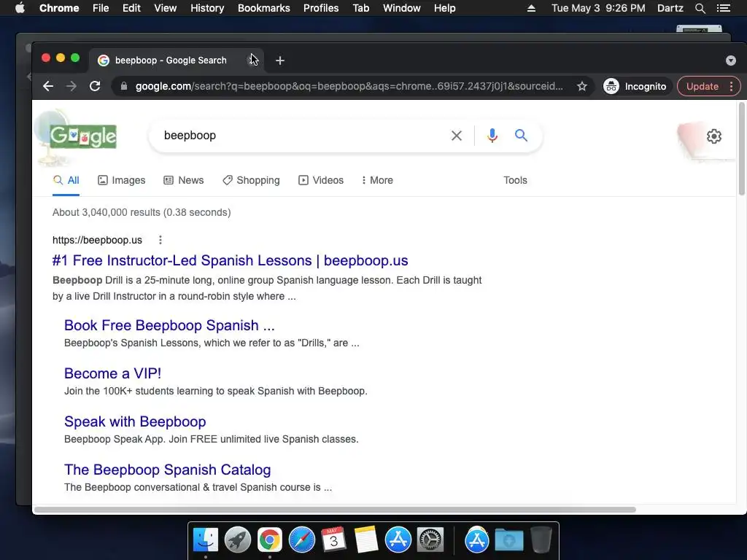747x560 pixels.
Task: Open Notes from the Dock
Action: (366, 540)
